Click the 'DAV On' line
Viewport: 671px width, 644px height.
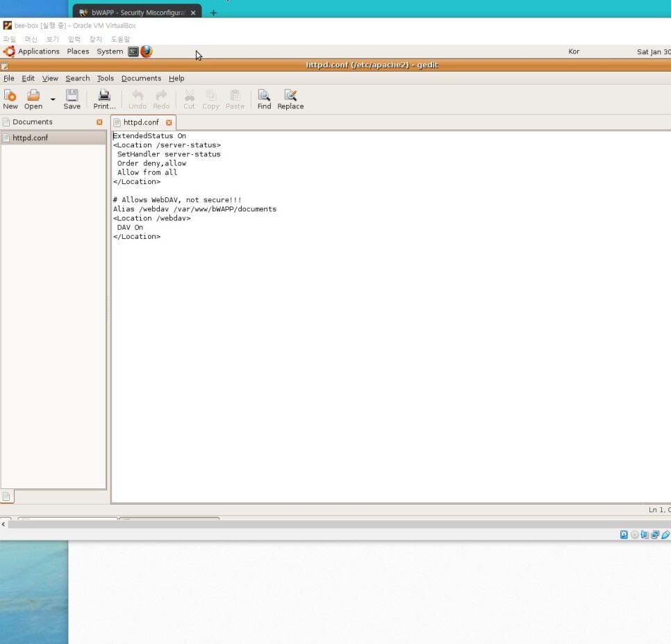click(130, 227)
